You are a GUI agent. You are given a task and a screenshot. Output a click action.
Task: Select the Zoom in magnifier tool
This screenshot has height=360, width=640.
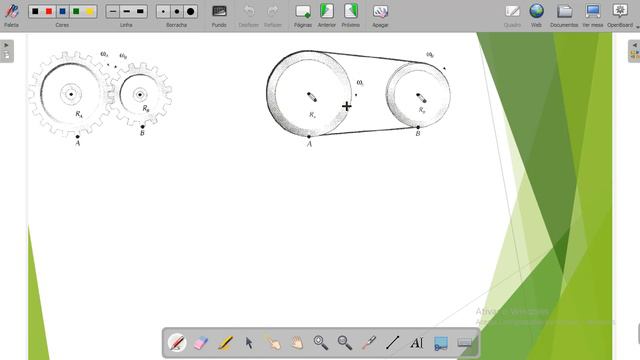pos(321,343)
